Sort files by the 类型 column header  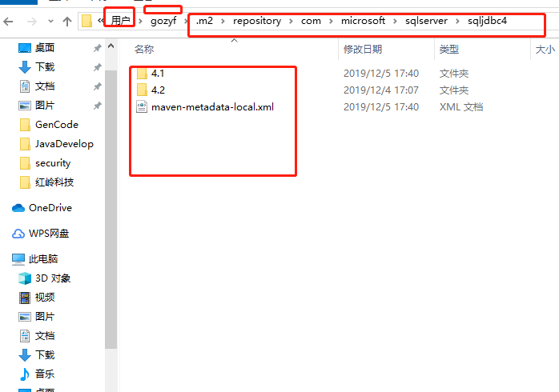click(448, 49)
